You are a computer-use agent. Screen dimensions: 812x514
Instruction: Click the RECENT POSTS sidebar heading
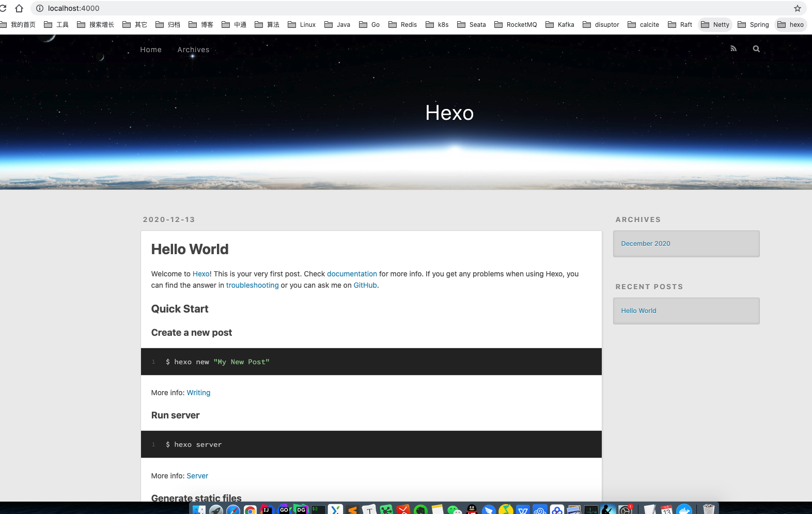click(x=649, y=287)
